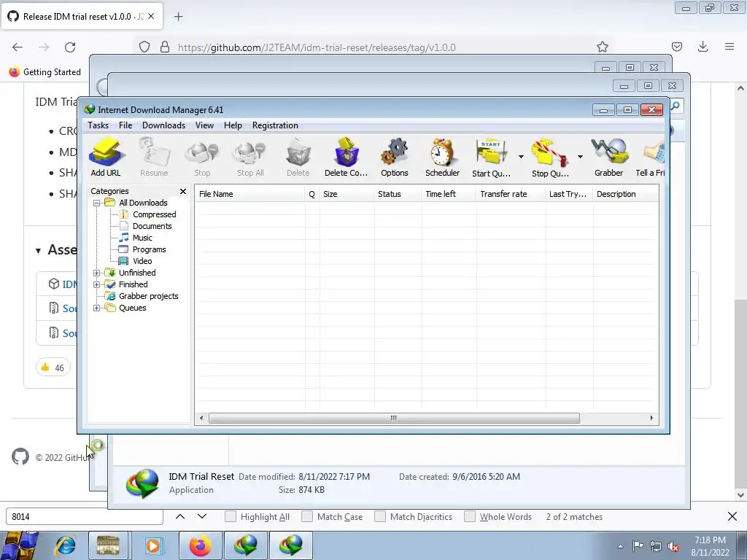Sort by File Name column header
The height and width of the screenshot is (560, 747).
249,194
